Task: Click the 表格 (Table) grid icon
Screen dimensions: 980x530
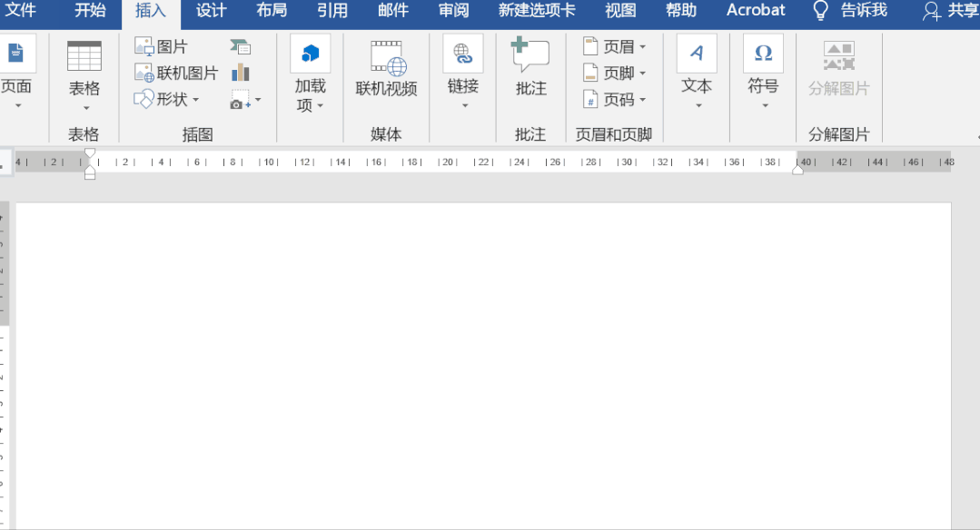Action: tap(84, 56)
